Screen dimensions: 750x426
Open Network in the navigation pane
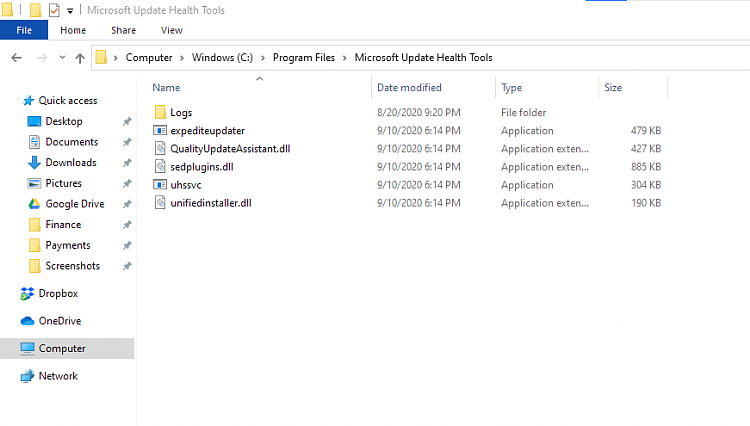coord(58,376)
